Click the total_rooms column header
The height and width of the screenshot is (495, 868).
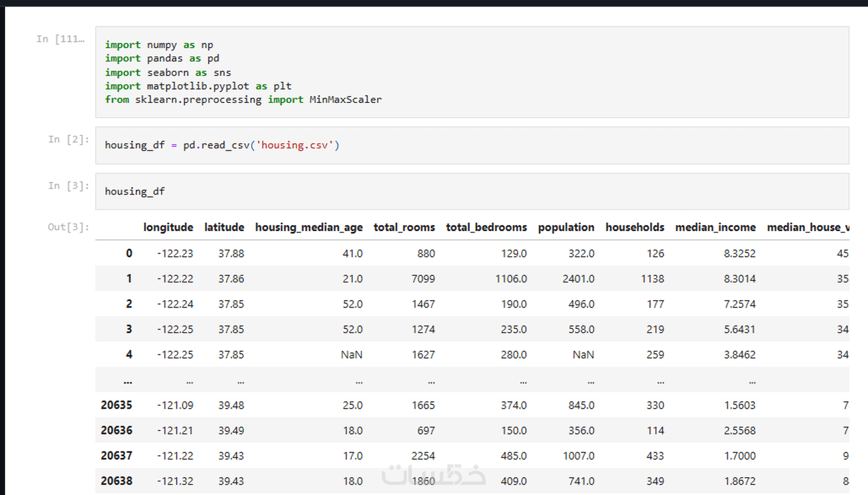coord(404,227)
